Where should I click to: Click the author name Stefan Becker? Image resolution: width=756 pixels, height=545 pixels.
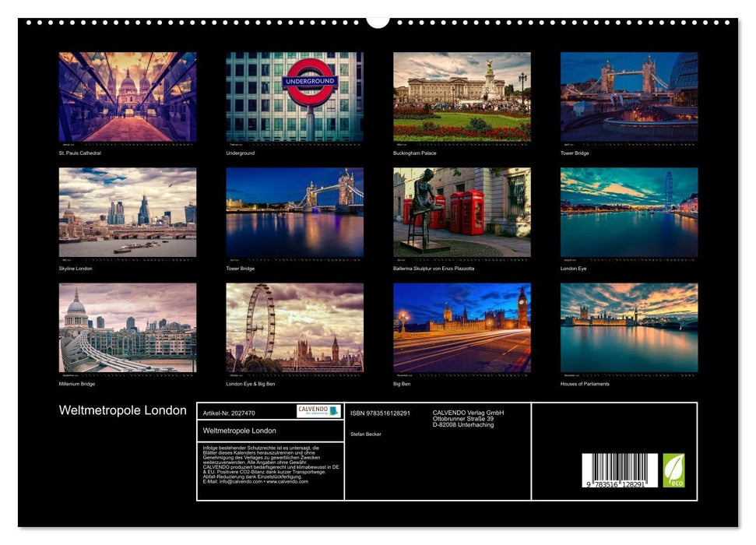[365, 434]
